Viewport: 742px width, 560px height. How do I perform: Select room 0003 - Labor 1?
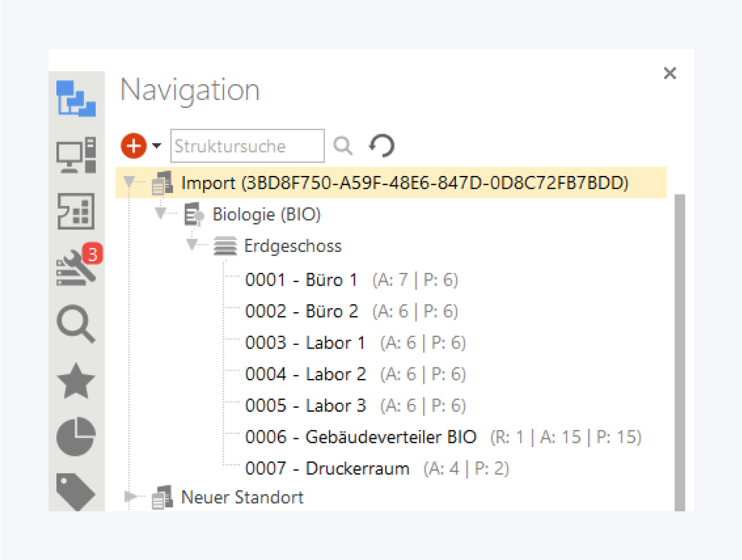[305, 343]
